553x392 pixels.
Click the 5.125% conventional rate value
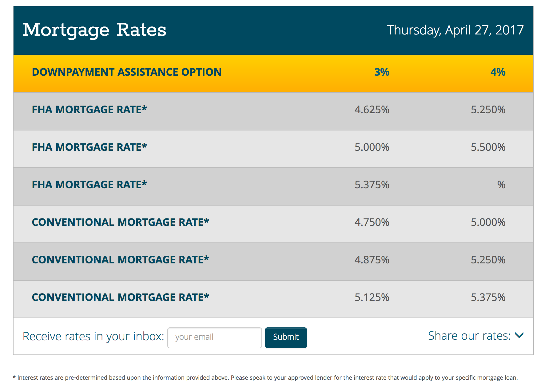click(372, 297)
